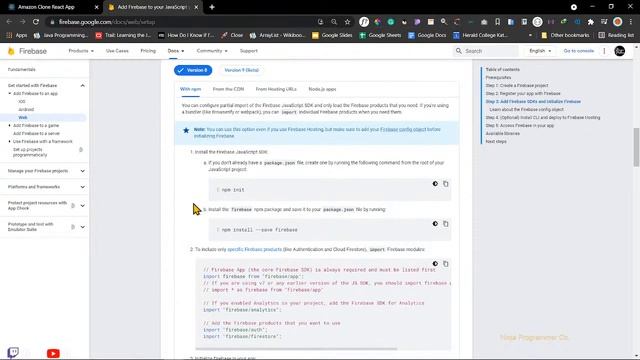Click the browser back arrow

tap(9, 22)
